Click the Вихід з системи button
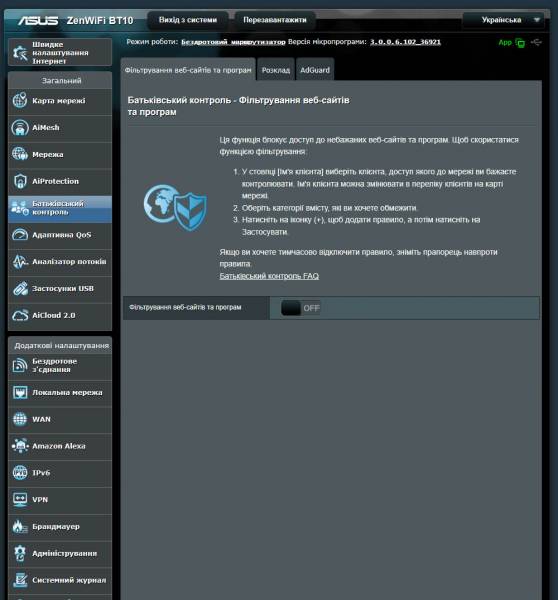Viewport: 558px width, 600px height. [x=188, y=20]
